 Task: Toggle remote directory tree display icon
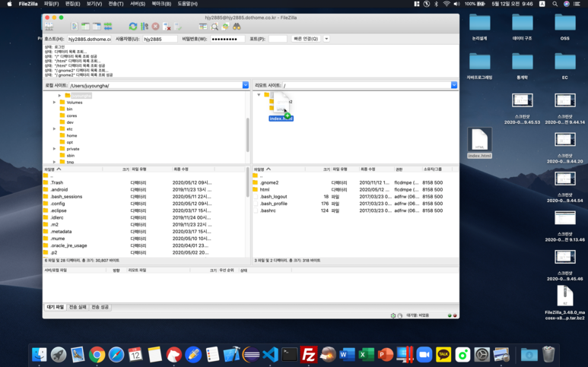(97, 27)
